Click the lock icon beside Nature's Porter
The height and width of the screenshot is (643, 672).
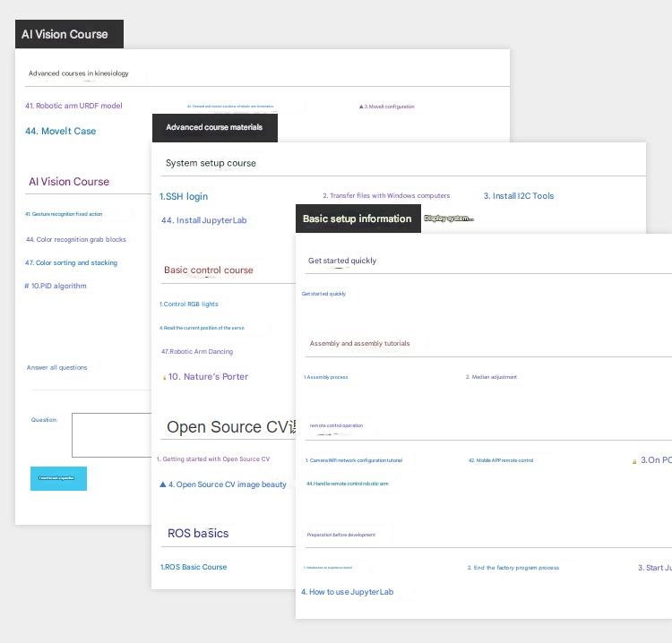point(164,378)
